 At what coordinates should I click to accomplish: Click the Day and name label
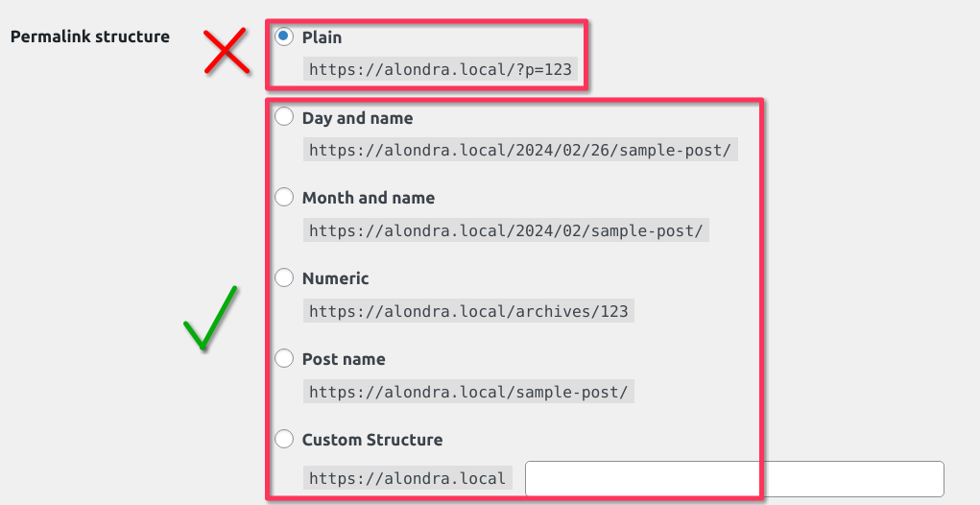pos(357,118)
